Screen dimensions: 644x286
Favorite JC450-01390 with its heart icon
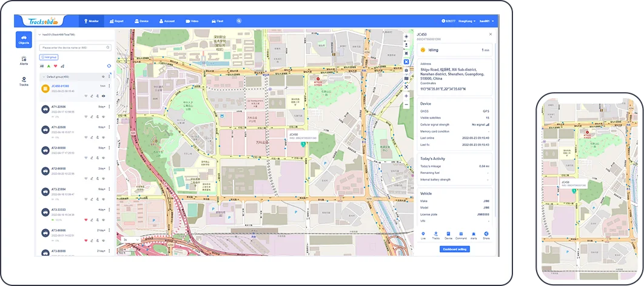pos(86,96)
